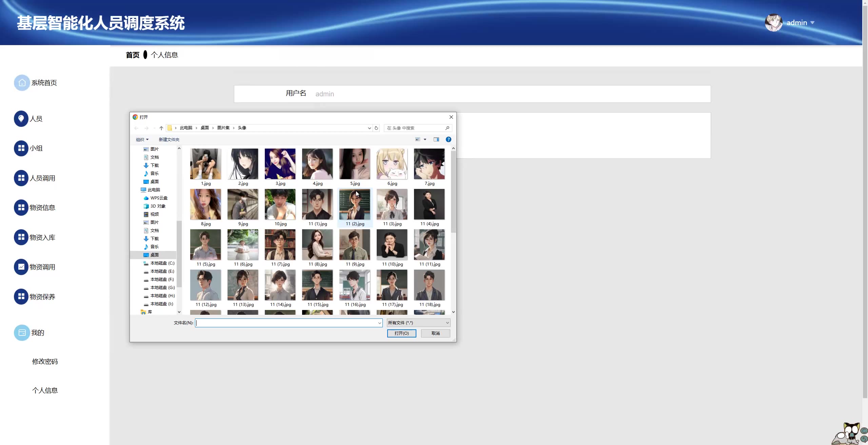The height and width of the screenshot is (445, 868).
Task: Click the 人员 lightbulb sidebar icon
Action: (21, 119)
